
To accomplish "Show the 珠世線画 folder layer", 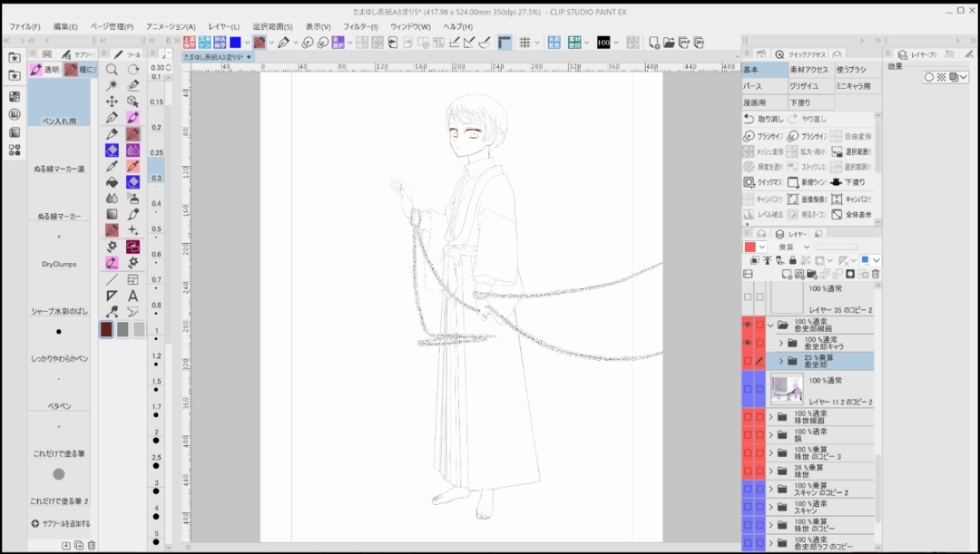I will pyautogui.click(x=748, y=417).
